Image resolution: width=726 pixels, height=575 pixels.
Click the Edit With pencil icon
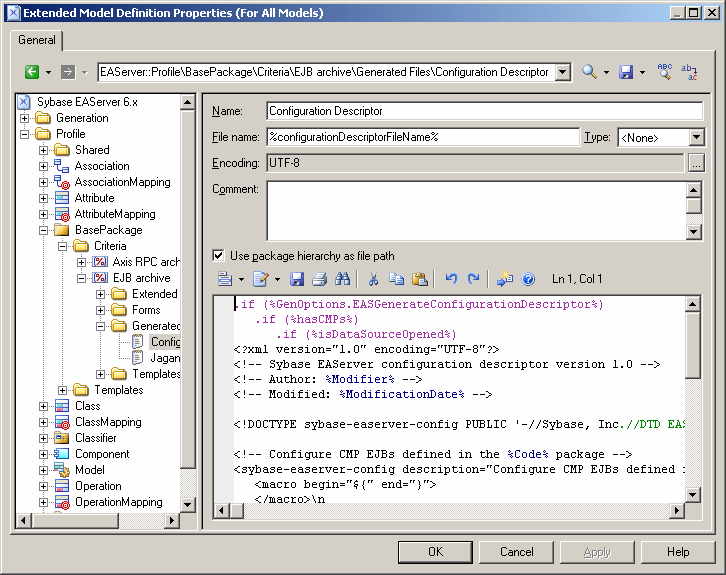pos(261,279)
